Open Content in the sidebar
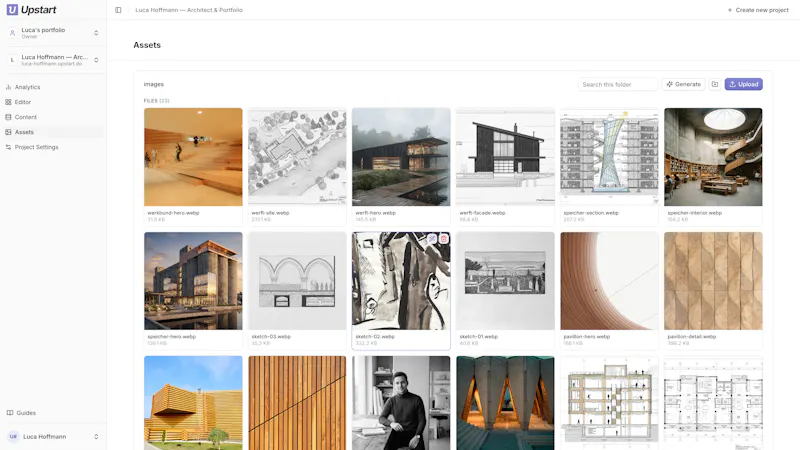Viewport: 800px width, 450px height. 53,117
